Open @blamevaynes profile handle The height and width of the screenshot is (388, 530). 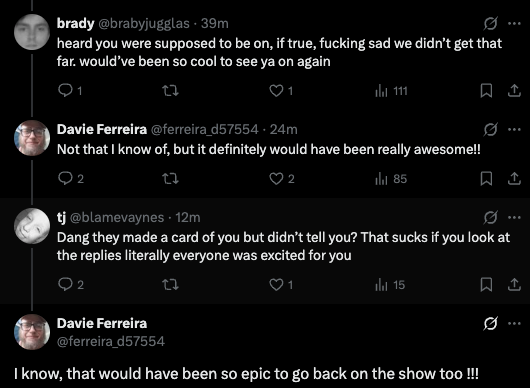click(x=117, y=217)
